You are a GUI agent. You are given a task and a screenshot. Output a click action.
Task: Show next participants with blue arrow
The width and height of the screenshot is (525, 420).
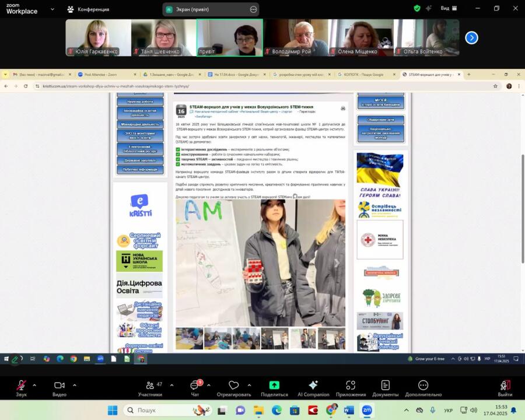point(471,38)
